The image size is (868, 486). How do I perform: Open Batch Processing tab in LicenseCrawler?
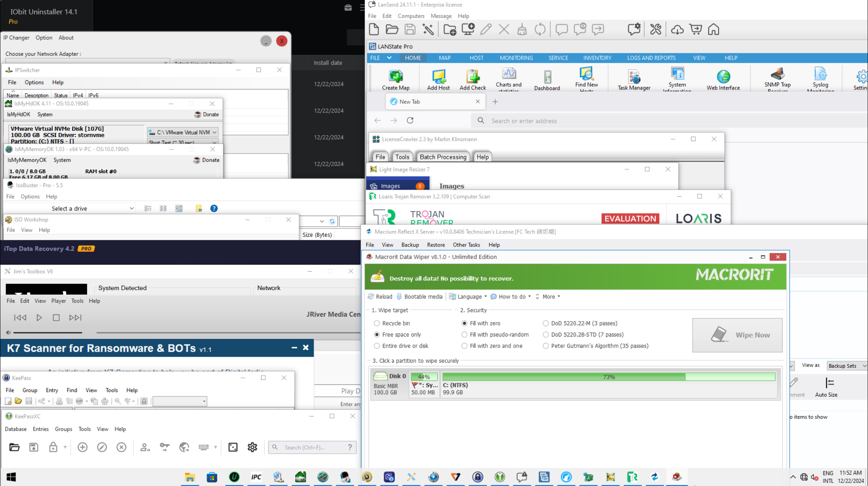pyautogui.click(x=443, y=157)
